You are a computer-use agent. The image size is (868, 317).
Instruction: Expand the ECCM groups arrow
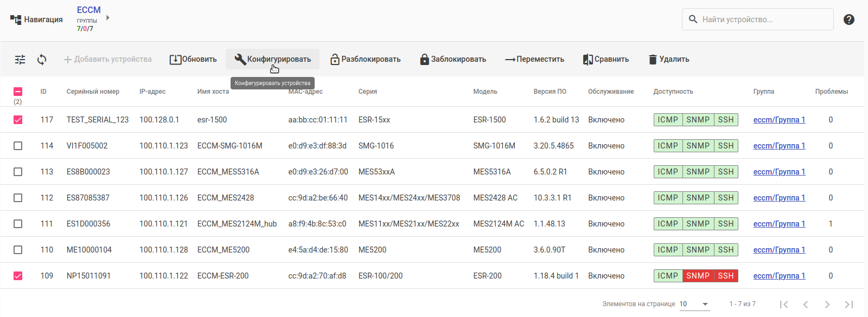(x=108, y=18)
